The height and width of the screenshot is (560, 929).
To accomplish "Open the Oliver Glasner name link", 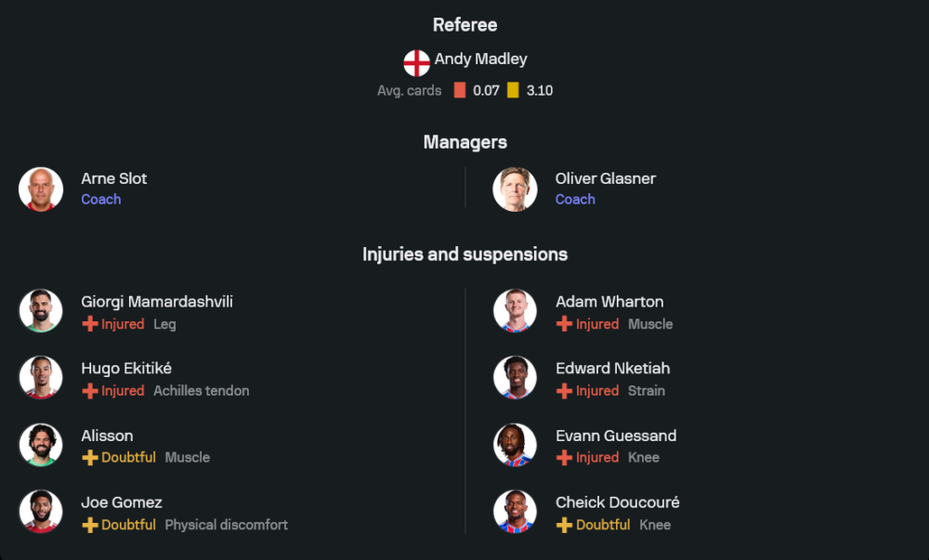I will coord(606,178).
